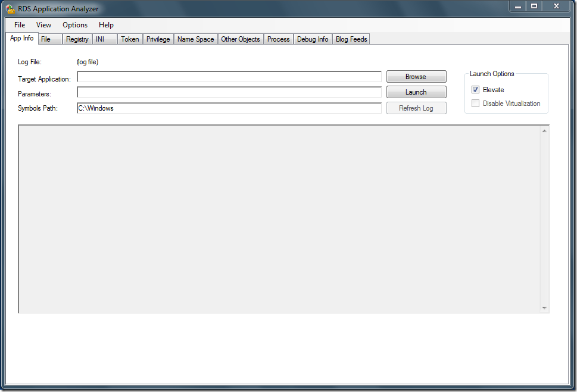This screenshot has height=392, width=577.
Task: Open the View menu
Action: coord(43,25)
